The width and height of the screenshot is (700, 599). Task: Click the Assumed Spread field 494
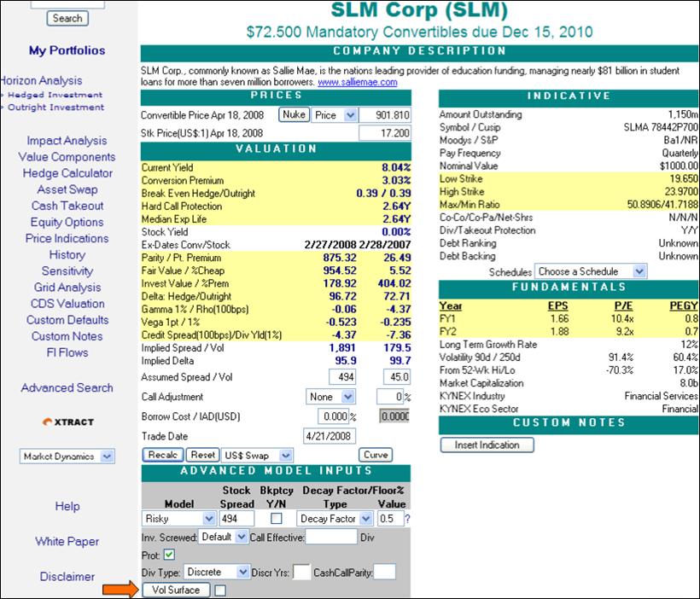click(342, 377)
